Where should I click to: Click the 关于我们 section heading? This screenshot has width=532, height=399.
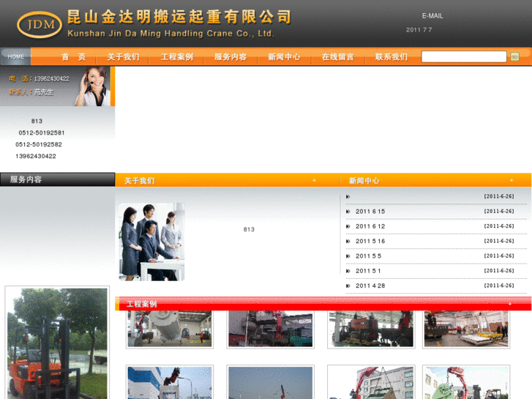click(139, 181)
